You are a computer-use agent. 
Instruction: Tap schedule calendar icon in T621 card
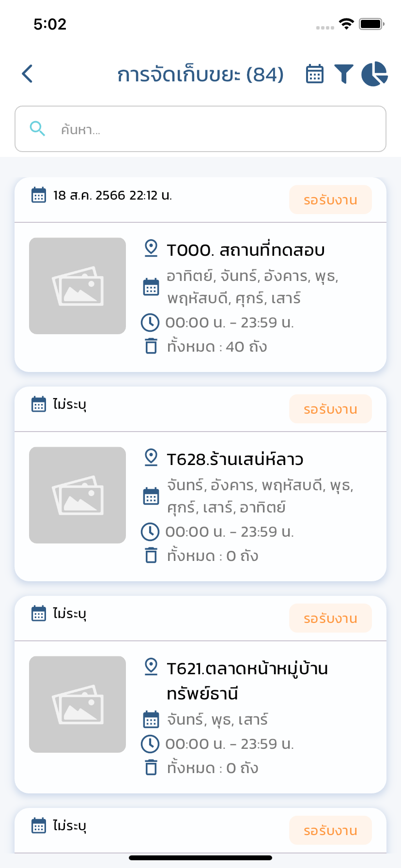point(151,719)
